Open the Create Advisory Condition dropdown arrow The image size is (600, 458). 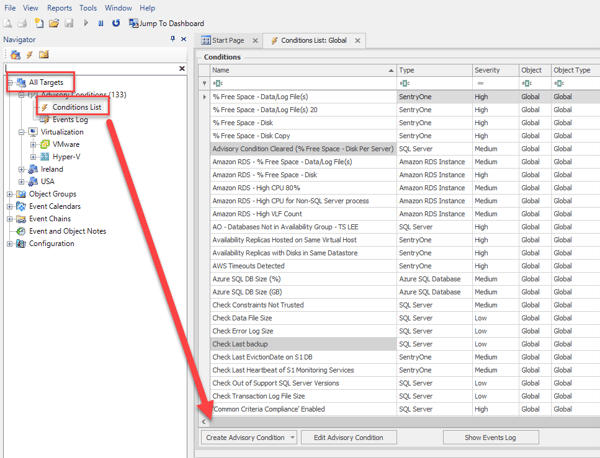coord(293,437)
